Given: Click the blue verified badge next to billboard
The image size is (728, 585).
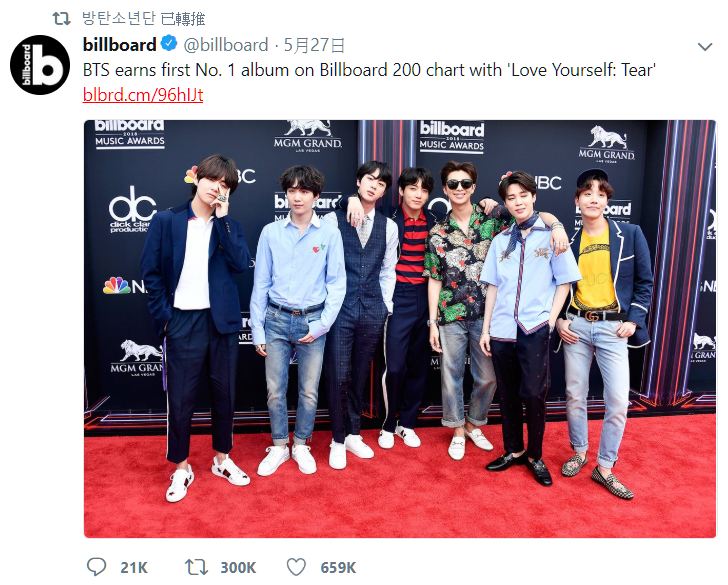Looking at the screenshot, I should click(x=170, y=45).
